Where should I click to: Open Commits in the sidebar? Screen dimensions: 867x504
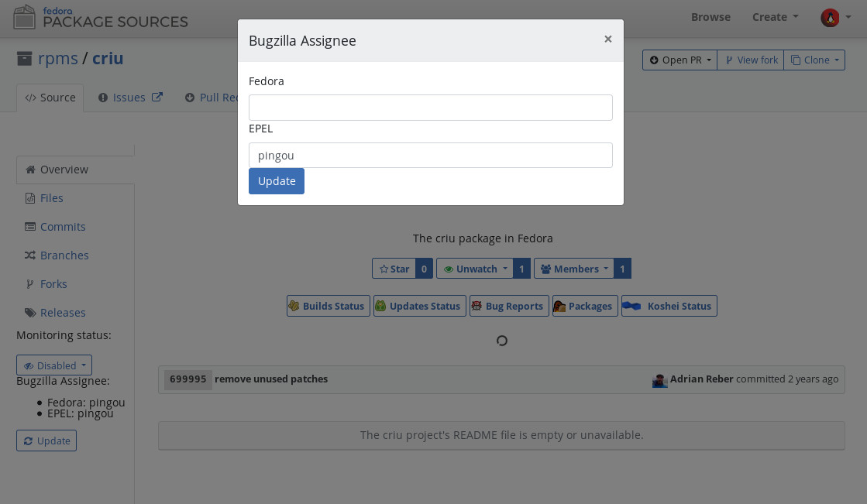click(63, 227)
